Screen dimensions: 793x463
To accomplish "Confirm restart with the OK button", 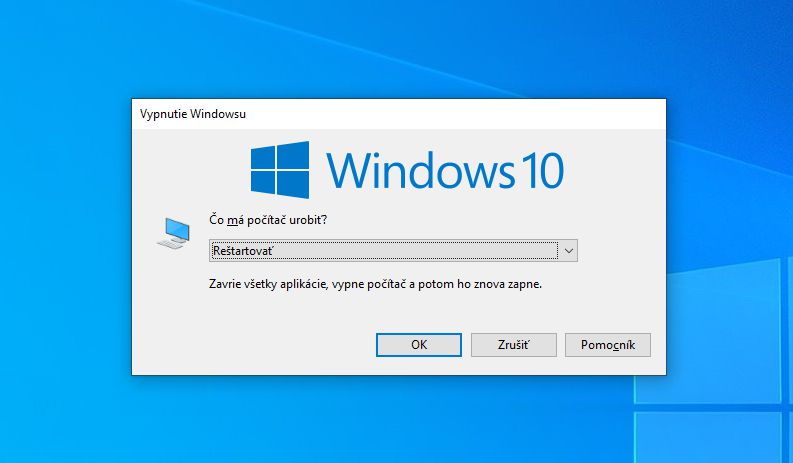I will click(419, 345).
